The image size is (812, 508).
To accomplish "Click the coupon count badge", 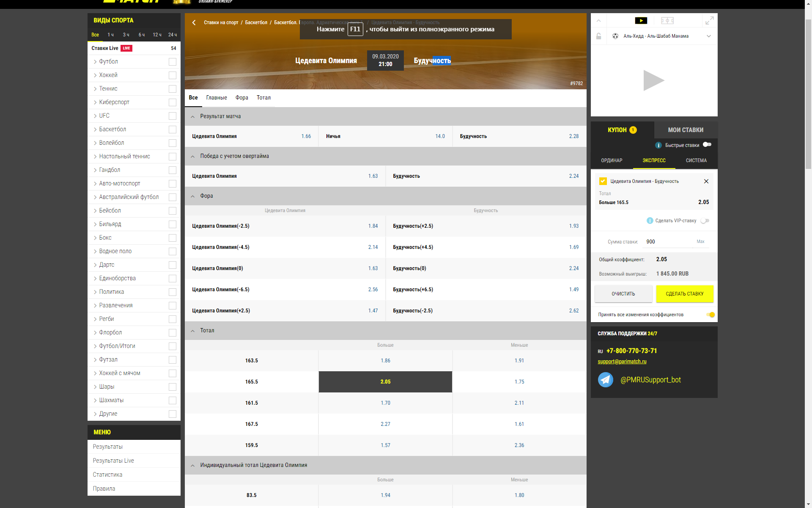I will [x=633, y=130].
